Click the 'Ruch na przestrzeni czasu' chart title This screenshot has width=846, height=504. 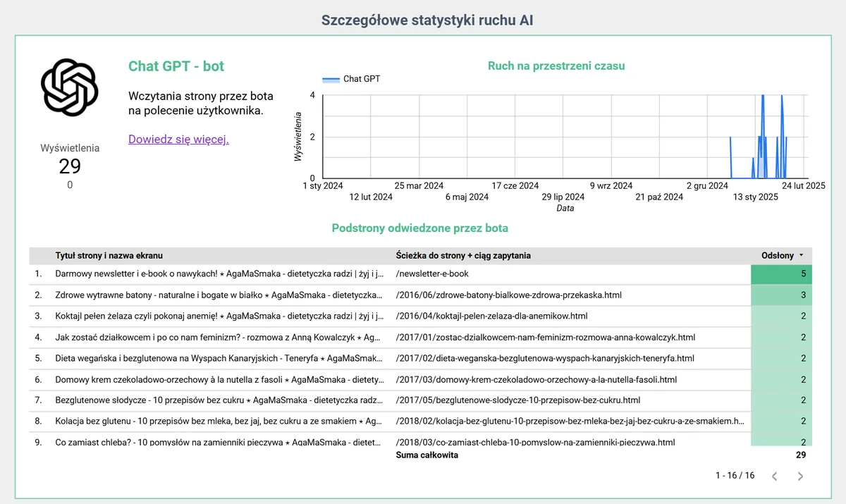point(556,66)
